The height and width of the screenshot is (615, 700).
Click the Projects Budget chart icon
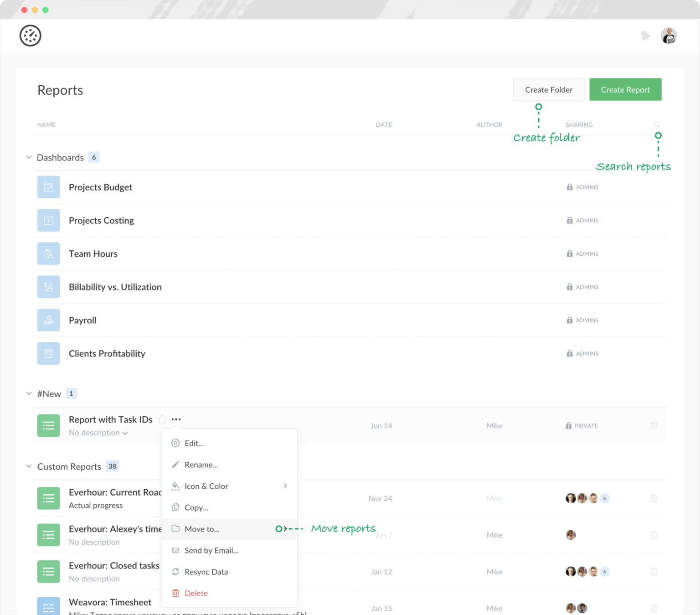click(48, 187)
